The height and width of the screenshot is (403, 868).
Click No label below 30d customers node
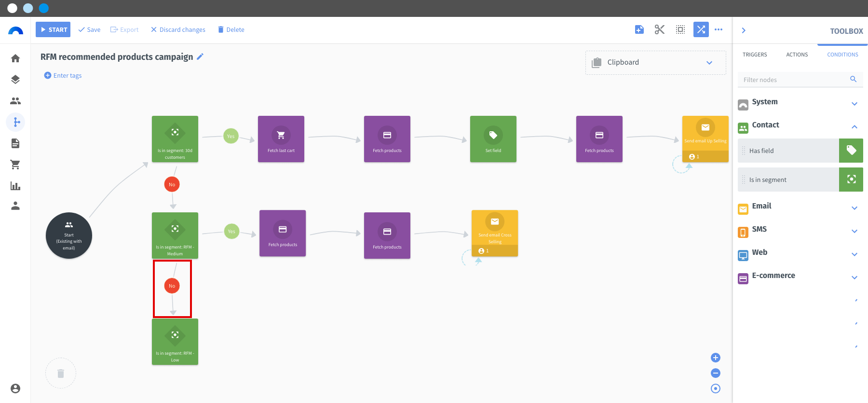click(x=172, y=184)
